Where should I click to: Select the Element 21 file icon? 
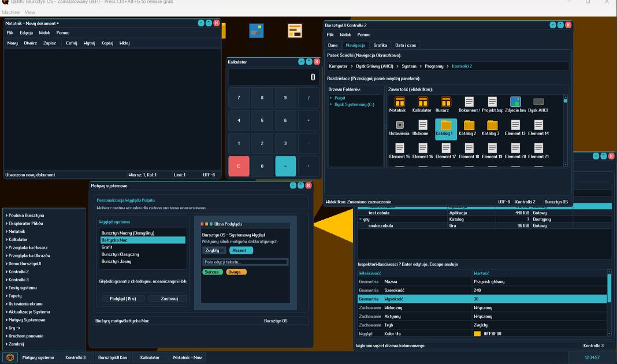click(x=538, y=151)
